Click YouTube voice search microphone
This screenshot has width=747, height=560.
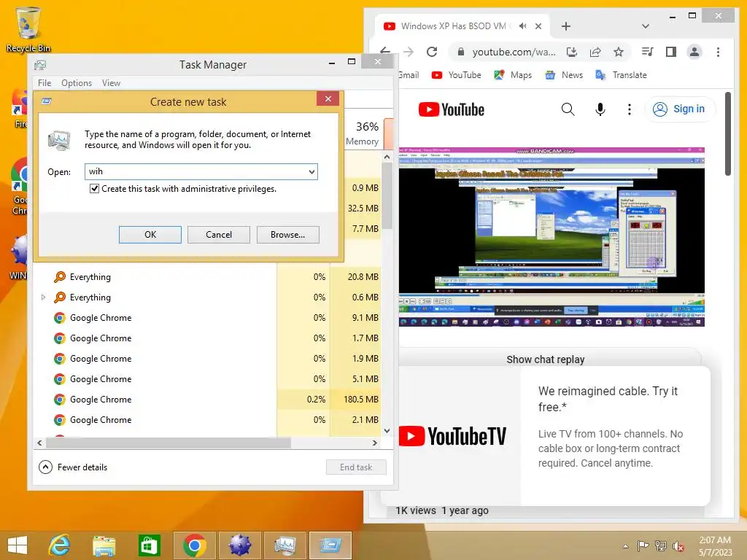click(x=600, y=109)
